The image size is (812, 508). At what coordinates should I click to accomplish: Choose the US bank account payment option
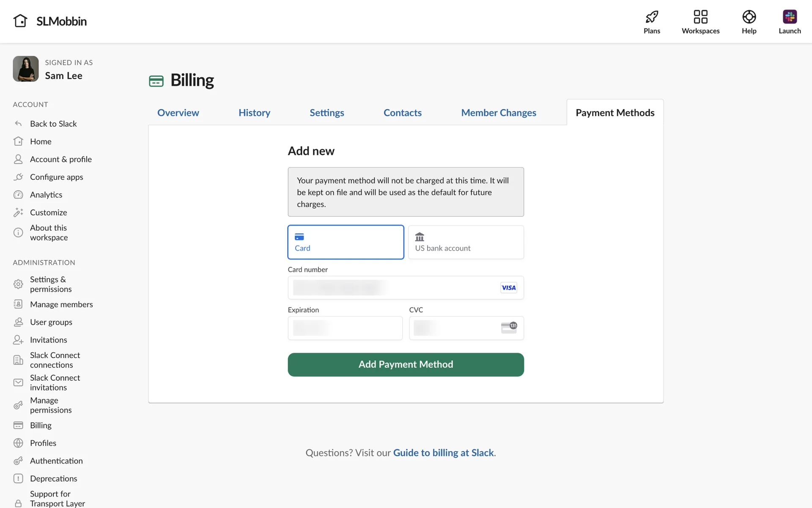click(x=466, y=242)
